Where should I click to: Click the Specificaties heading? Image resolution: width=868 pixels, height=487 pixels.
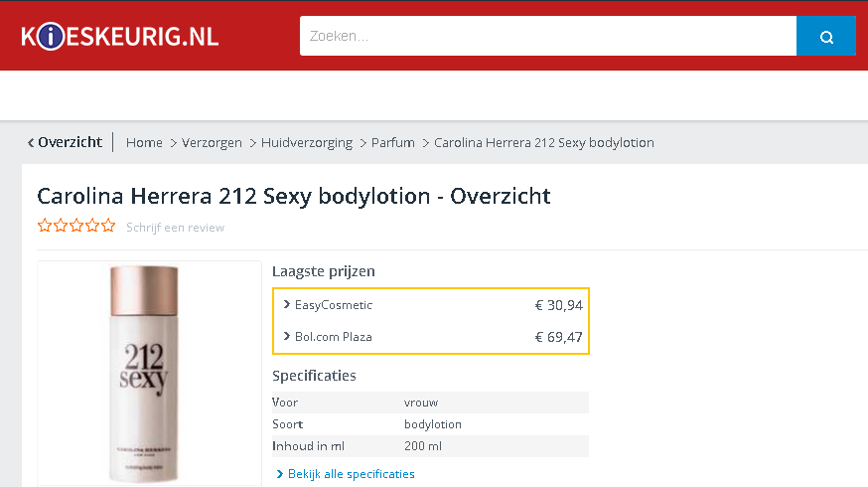click(314, 376)
